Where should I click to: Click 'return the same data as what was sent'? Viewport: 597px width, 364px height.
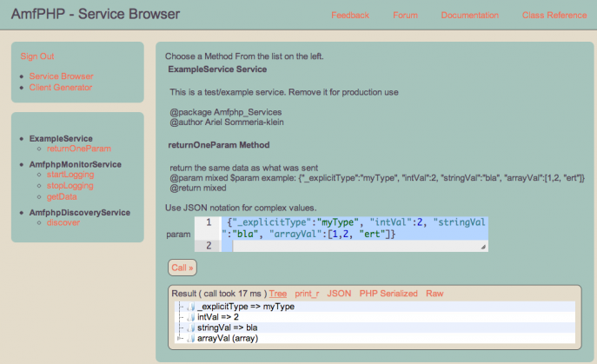243,168
